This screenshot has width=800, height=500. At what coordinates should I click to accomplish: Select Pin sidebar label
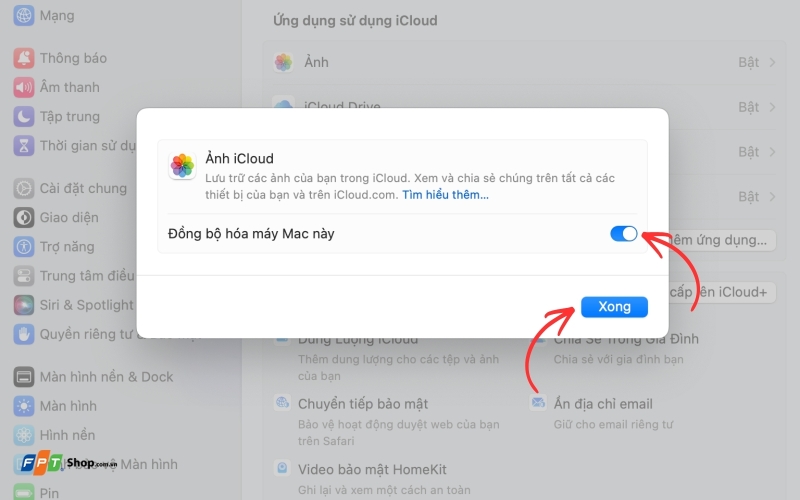pos(49,493)
